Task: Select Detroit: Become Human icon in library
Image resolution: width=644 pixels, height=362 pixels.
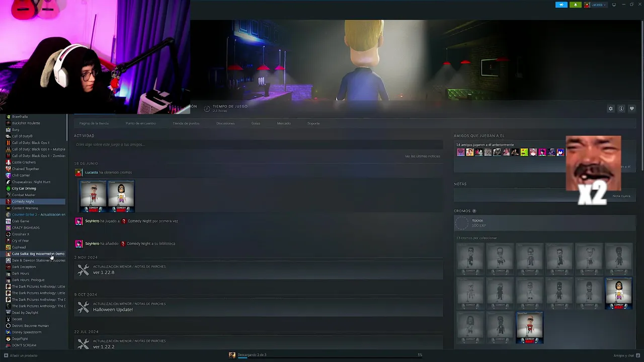Action: tap(8, 326)
